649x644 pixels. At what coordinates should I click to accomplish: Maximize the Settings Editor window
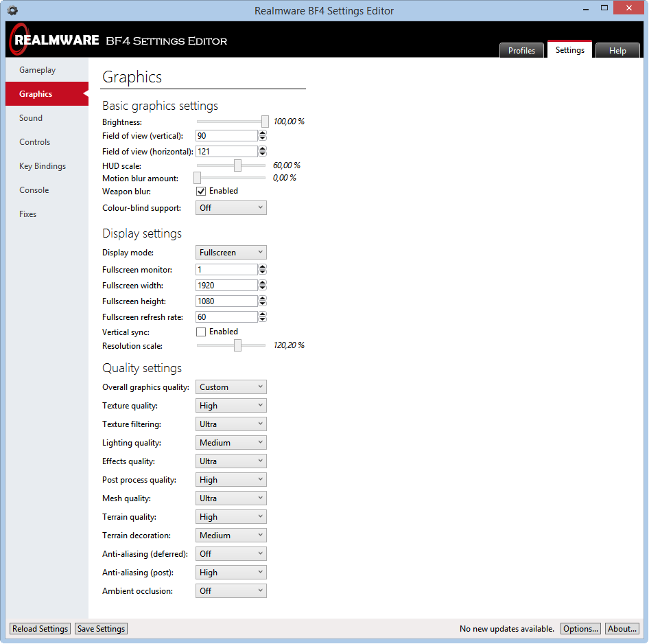604,8
